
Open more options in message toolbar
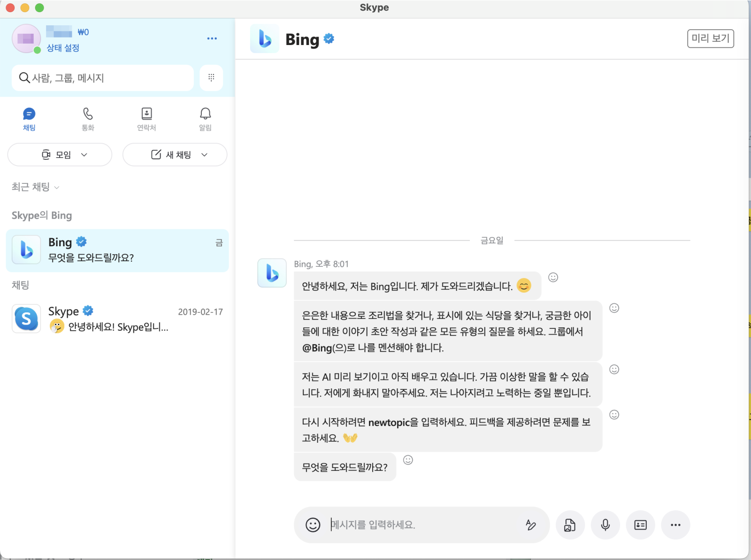pos(675,525)
